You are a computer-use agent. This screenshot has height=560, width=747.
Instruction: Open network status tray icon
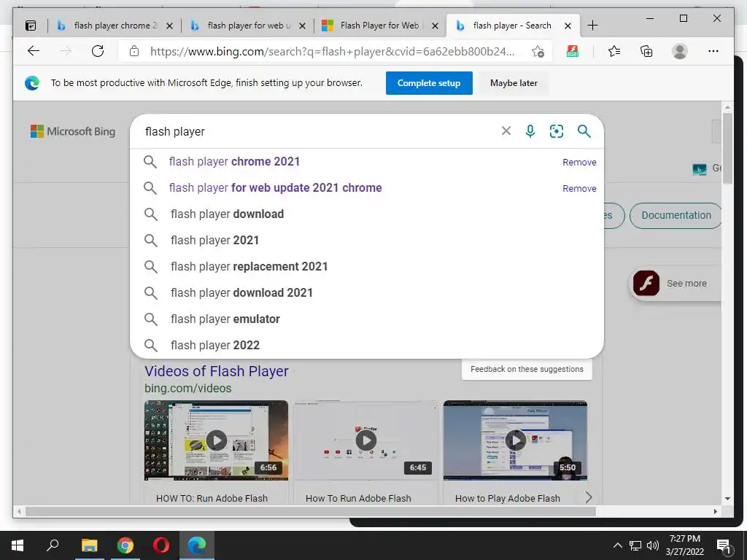click(635, 545)
